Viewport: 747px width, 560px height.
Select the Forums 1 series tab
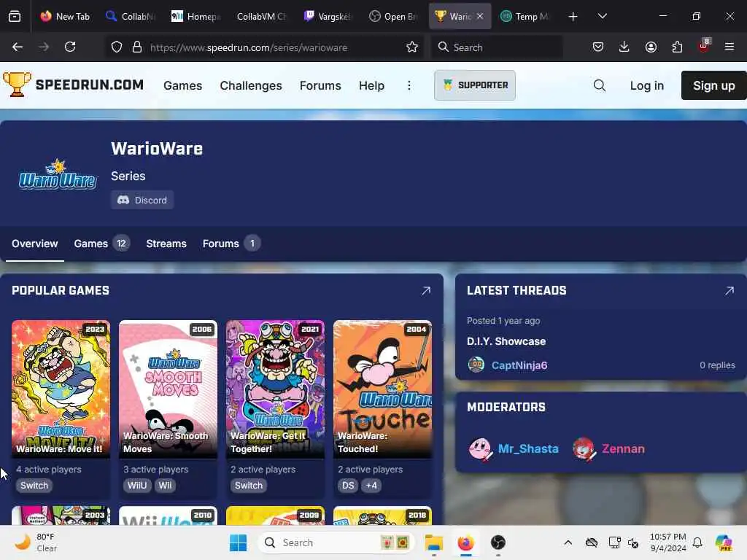coord(231,244)
